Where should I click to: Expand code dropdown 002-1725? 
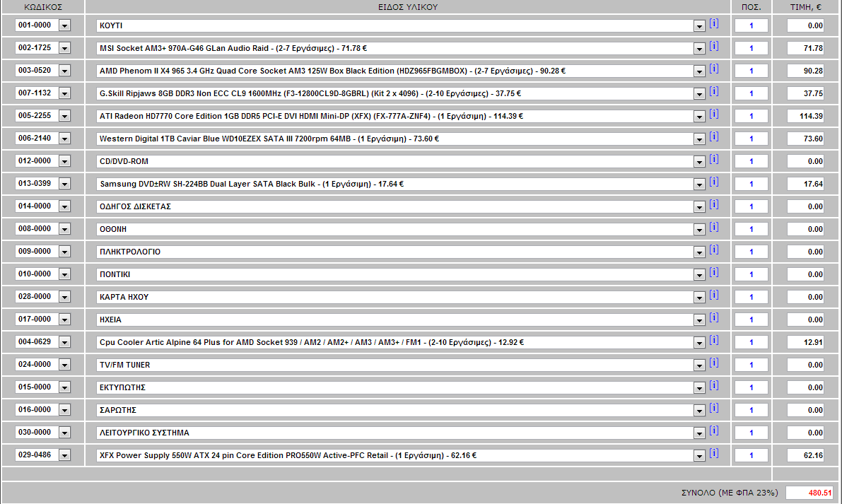64,48
